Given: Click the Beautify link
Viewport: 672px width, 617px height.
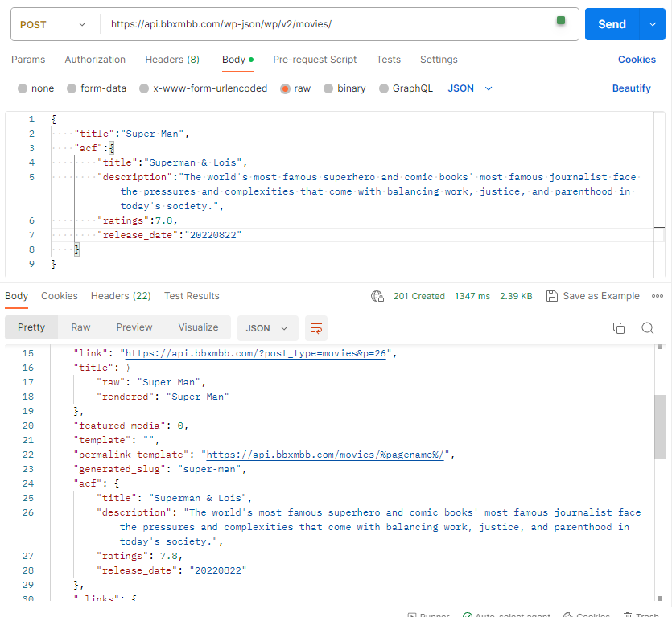Looking at the screenshot, I should click(x=631, y=88).
